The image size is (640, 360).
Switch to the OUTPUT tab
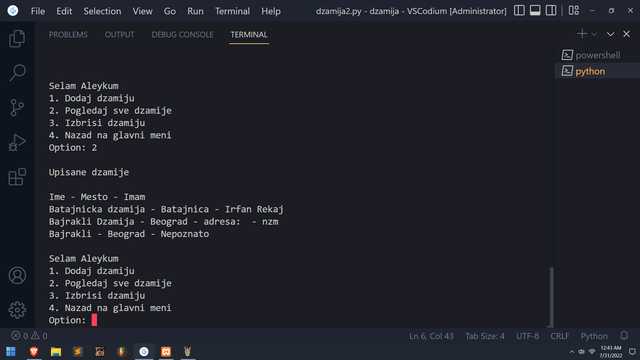(x=120, y=35)
